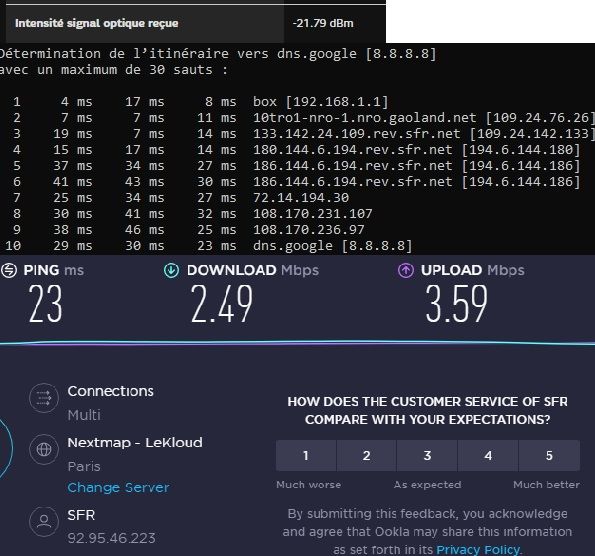This screenshot has width=595, height=556.
Task: Click the SFR user profile icon
Action: tap(44, 521)
